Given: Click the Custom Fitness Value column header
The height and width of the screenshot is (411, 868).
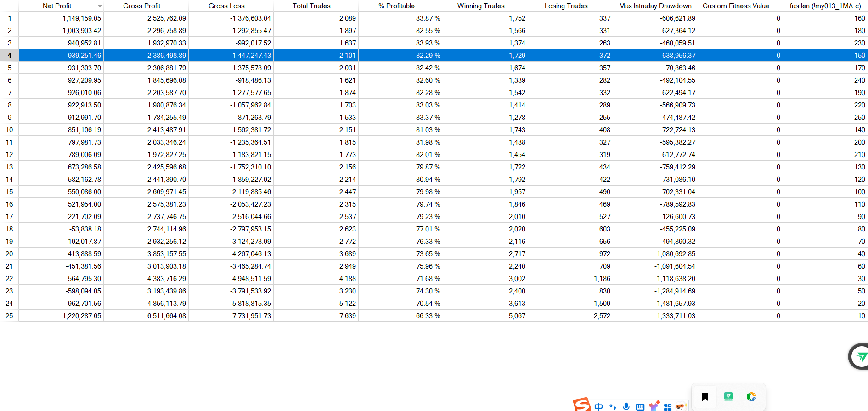Looking at the screenshot, I should [x=736, y=6].
